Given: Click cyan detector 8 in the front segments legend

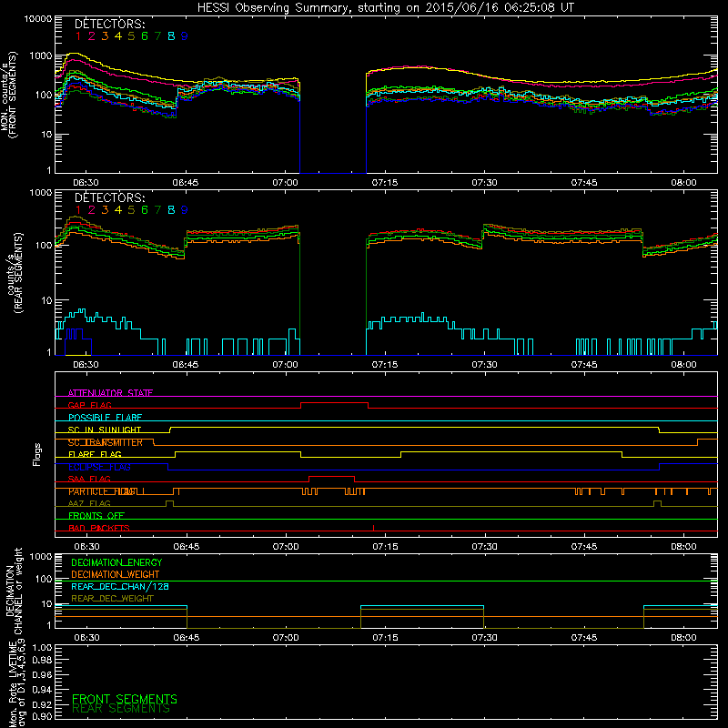Looking at the screenshot, I should [171, 36].
